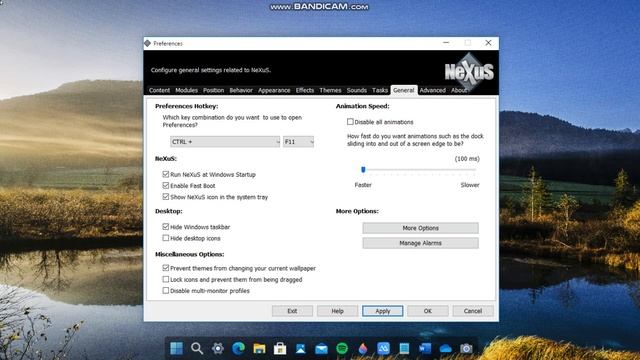Click the More Options button
640x360 pixels.
pyautogui.click(x=420, y=228)
